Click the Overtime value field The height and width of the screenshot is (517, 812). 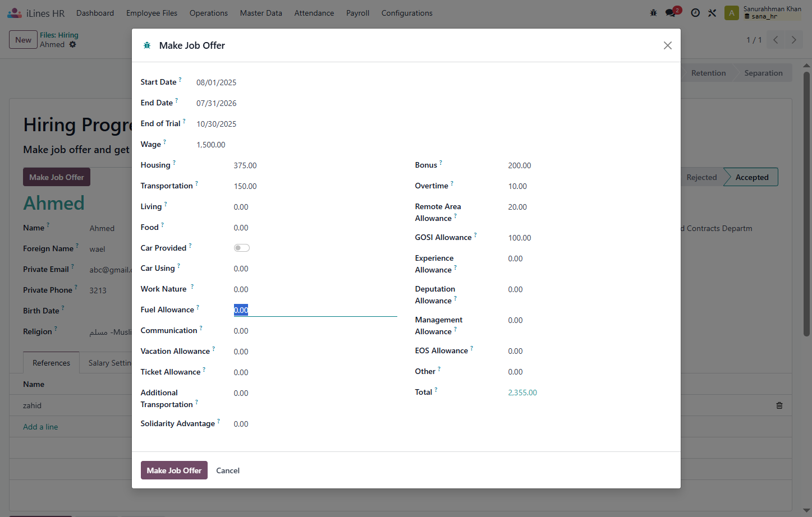tap(589, 186)
